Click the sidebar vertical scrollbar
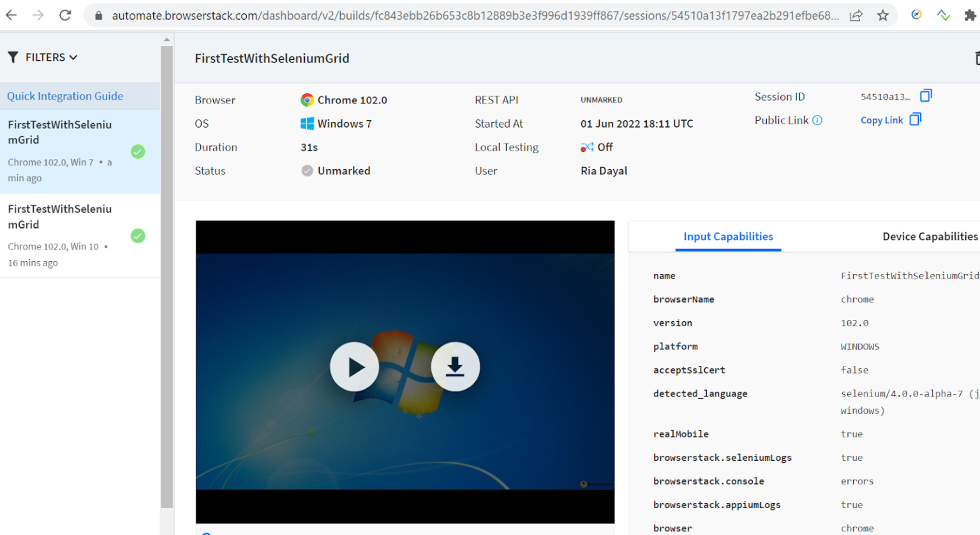This screenshot has height=535, width=980. coord(167,275)
